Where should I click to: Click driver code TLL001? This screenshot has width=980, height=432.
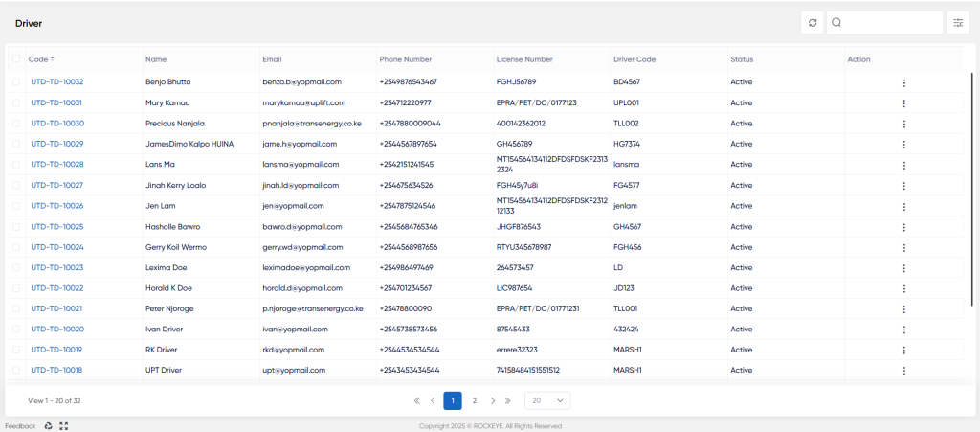point(626,308)
